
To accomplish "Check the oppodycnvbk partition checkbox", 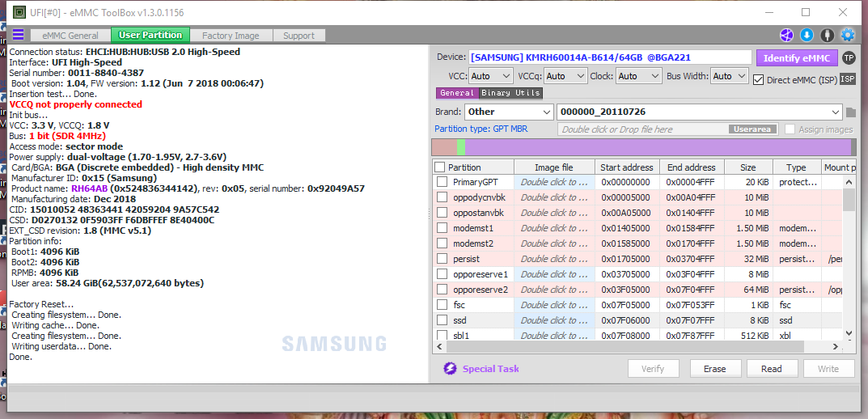I will pyautogui.click(x=442, y=197).
